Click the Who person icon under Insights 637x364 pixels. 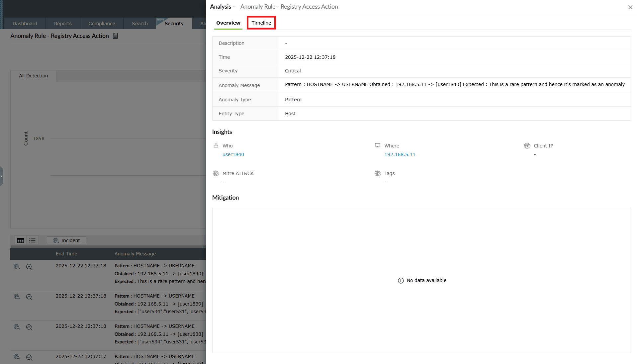coord(216,145)
